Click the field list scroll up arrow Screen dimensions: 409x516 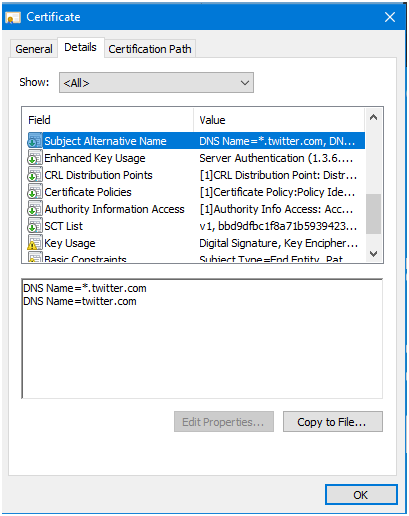tap(374, 117)
